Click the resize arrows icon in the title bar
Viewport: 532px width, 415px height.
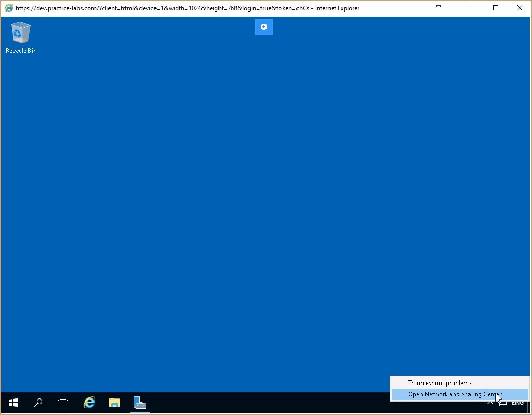pos(439,6)
